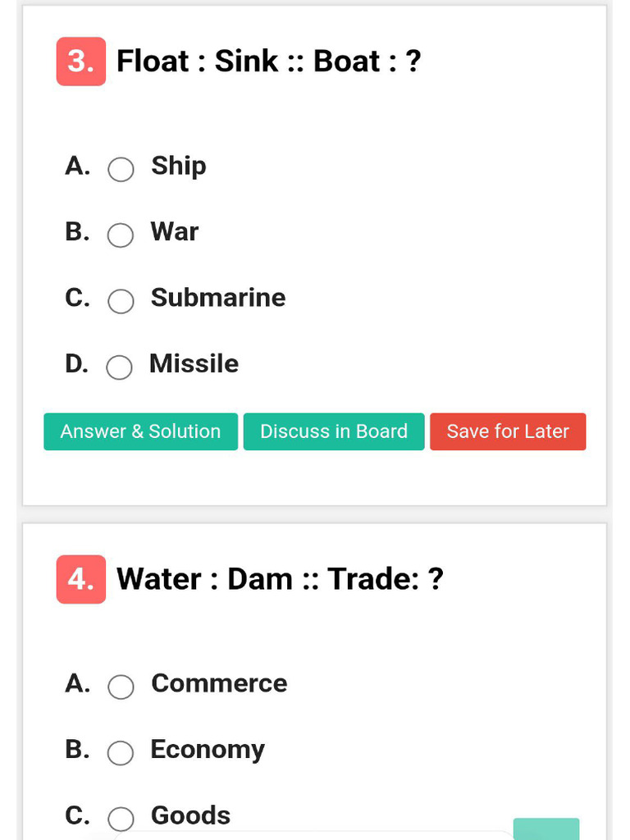Open Answer & Solution for question 3
630x840 pixels.
coord(140,431)
